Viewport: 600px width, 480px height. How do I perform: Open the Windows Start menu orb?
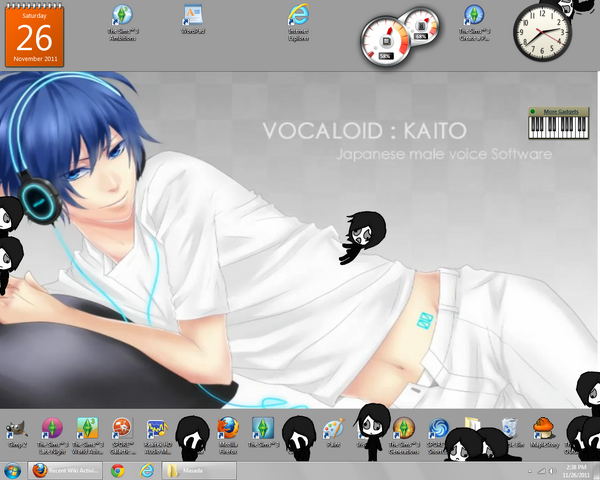pyautogui.click(x=12, y=470)
